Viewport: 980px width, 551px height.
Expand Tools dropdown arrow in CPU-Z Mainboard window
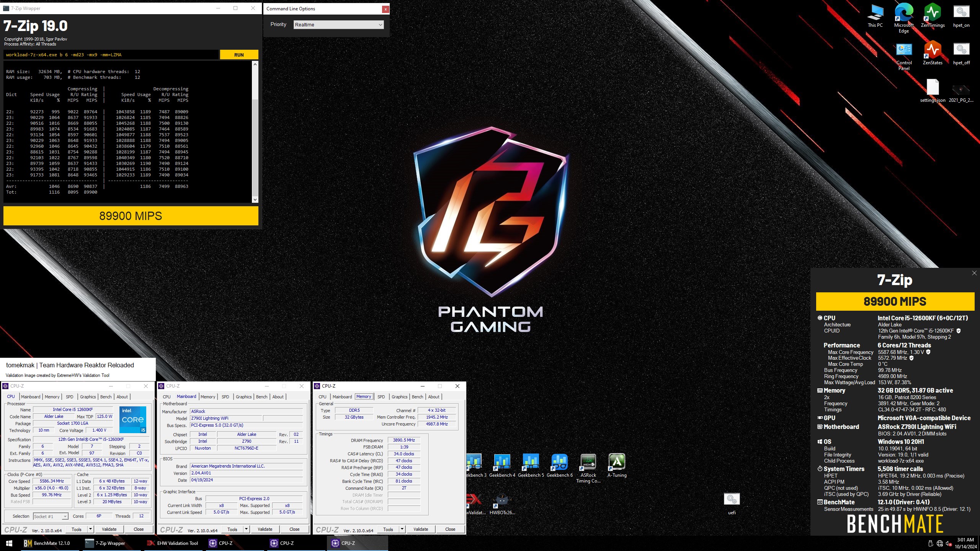pyautogui.click(x=247, y=529)
